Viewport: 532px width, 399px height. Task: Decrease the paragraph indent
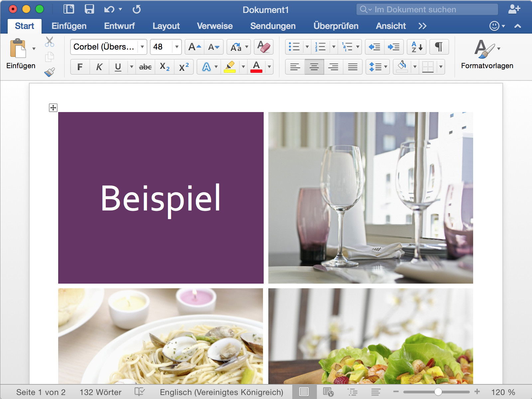375,47
